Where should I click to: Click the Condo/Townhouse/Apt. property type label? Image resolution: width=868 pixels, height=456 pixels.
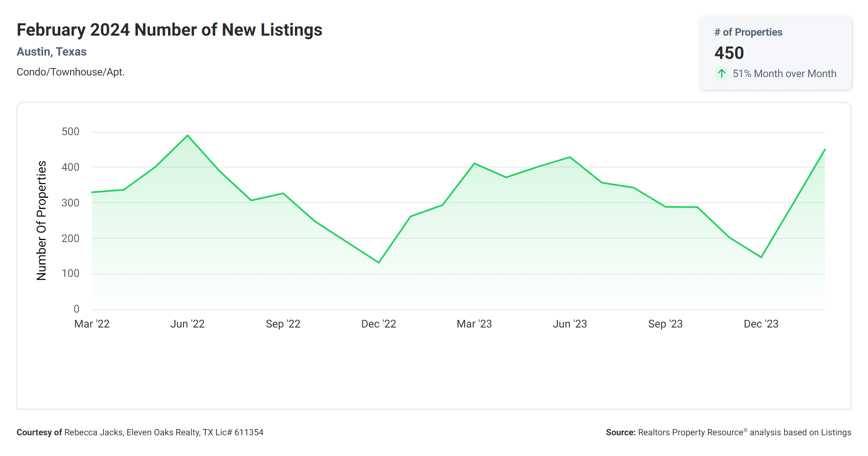point(70,72)
